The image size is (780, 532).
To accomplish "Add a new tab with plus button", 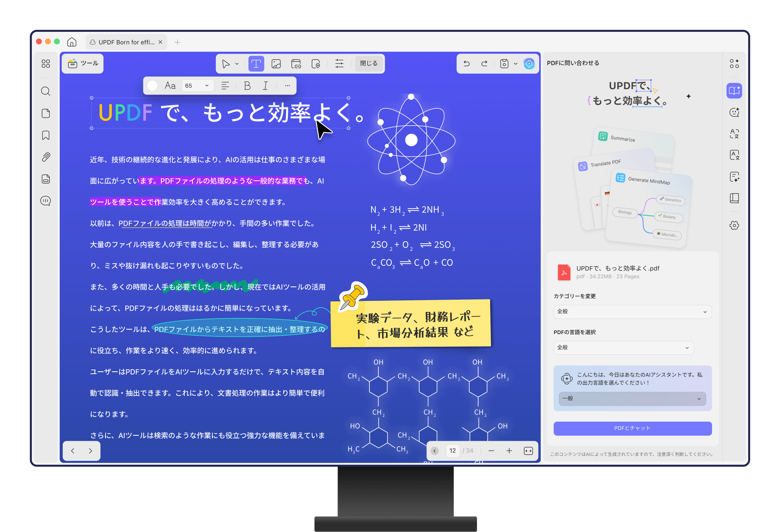I will tap(177, 42).
